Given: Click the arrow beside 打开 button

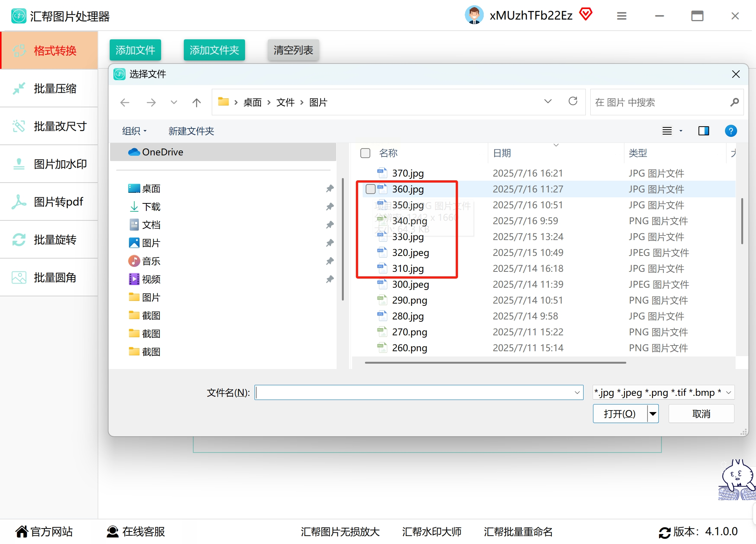Looking at the screenshot, I should point(653,414).
